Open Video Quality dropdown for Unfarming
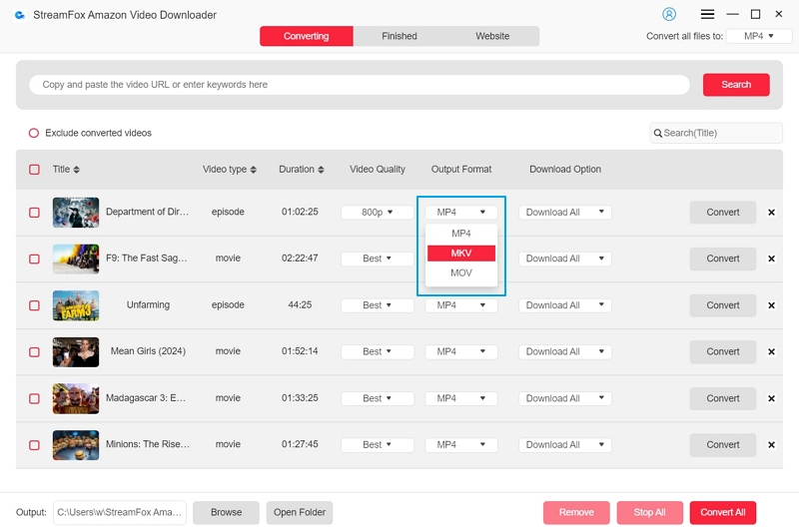Screen dimensions: 799x532 click(x=378, y=305)
